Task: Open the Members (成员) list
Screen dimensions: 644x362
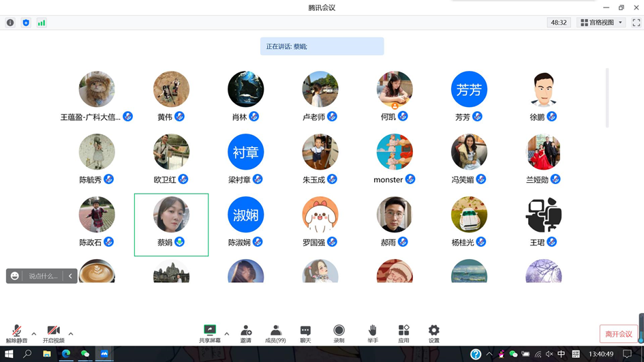Action: click(x=275, y=333)
